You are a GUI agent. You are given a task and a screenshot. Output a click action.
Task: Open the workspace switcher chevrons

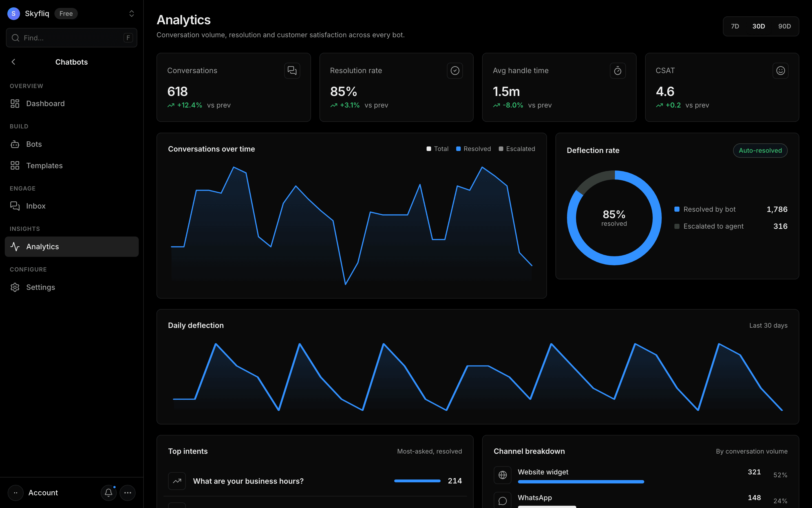tap(132, 14)
